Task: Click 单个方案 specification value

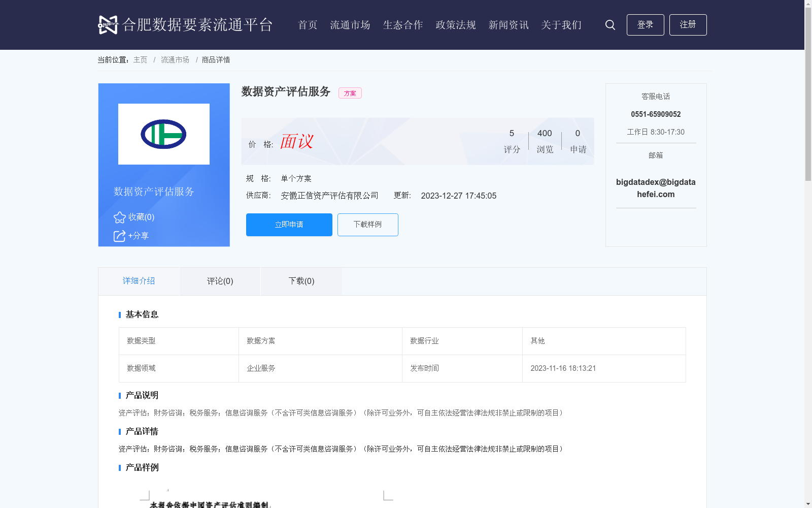Action: point(296,178)
